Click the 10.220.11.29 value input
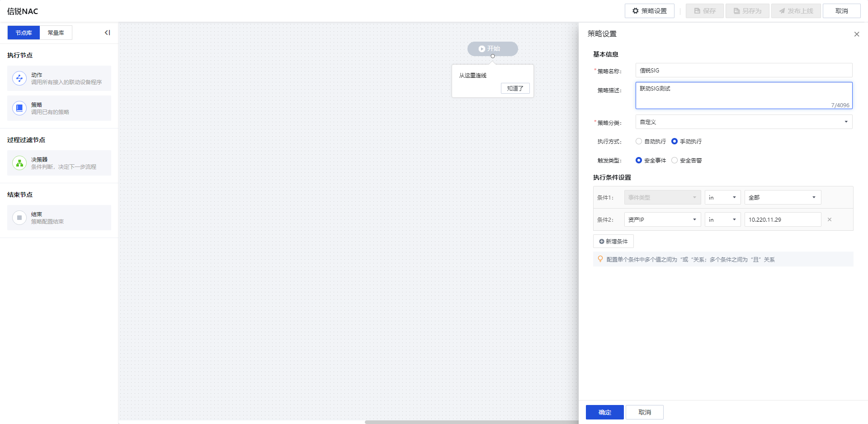868x424 pixels. click(x=783, y=219)
